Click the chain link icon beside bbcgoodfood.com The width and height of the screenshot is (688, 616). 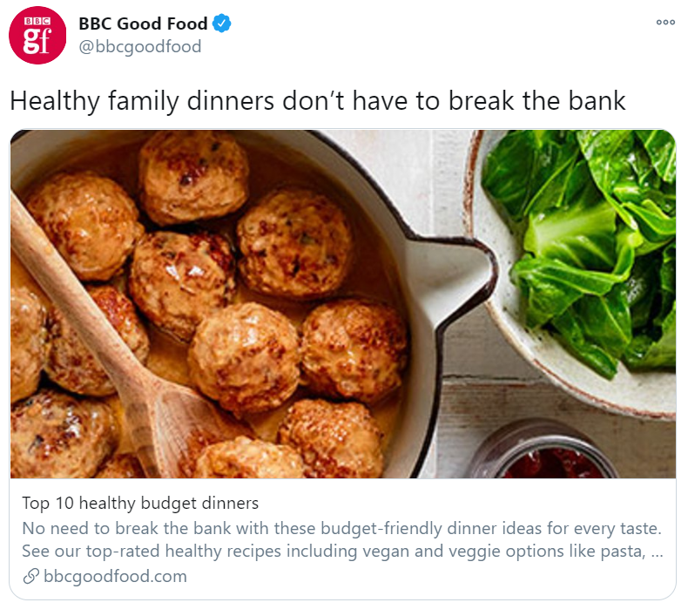pyautogui.click(x=30, y=576)
